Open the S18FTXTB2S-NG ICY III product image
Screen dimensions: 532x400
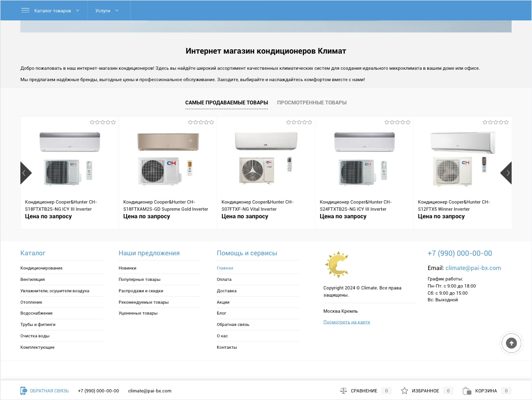pyautogui.click(x=70, y=158)
